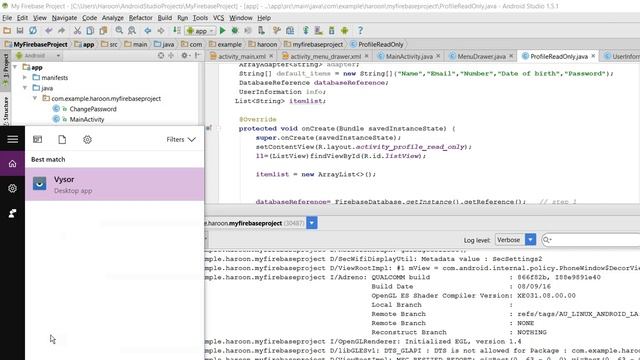
Task: Open the SDK Manager icon
Action: click(331, 31)
